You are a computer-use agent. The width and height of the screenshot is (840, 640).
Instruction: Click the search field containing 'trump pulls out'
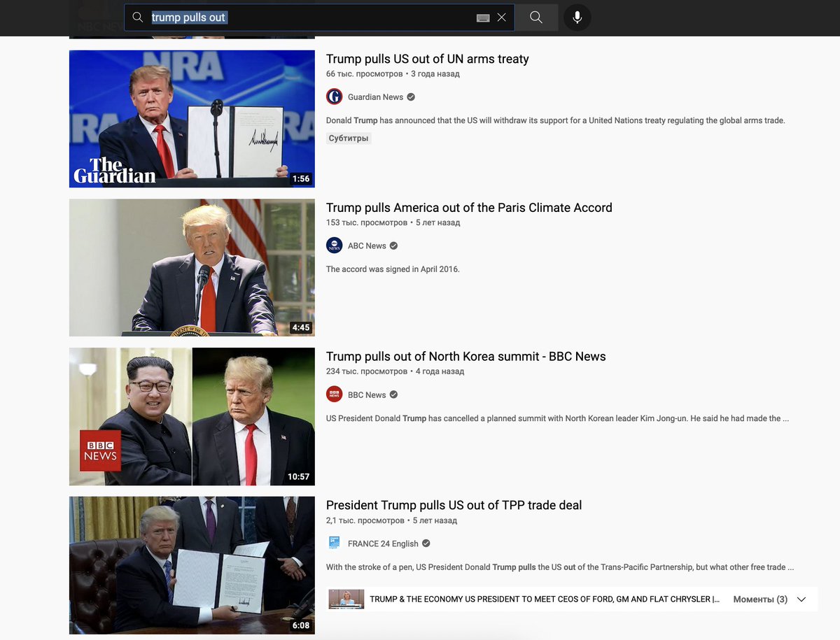point(319,17)
